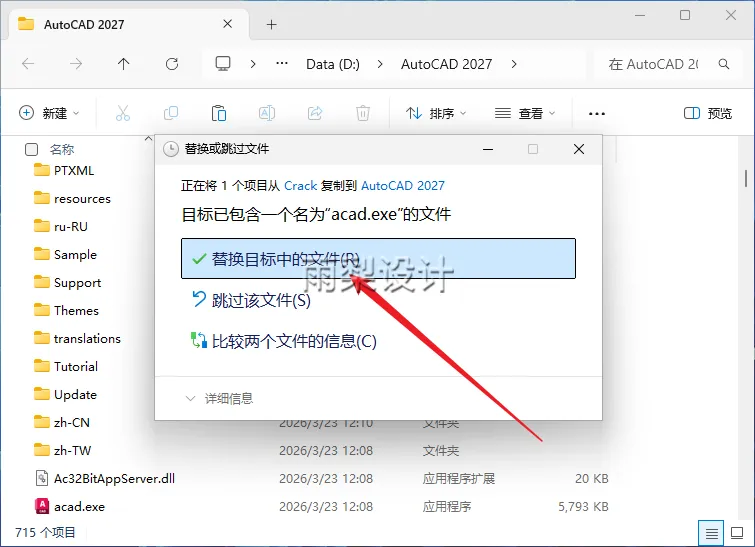Close the AutoCAD 2027 tab
Screen dimensions: 755x547
click(228, 24)
